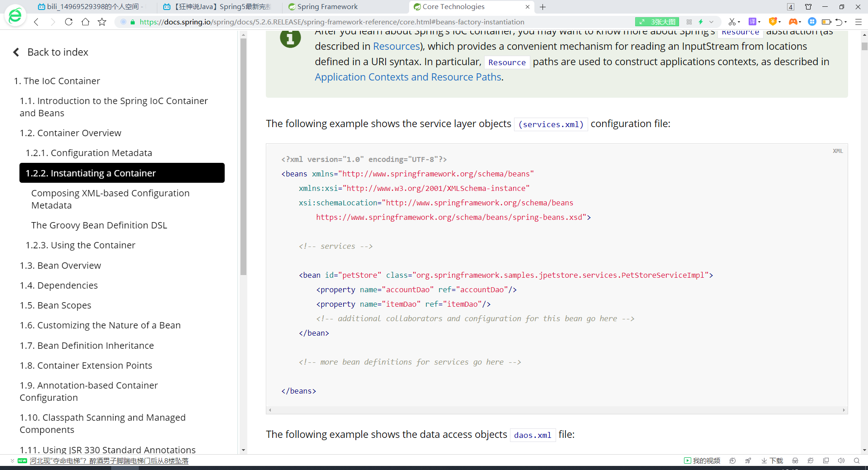Go to the browser home page
The height and width of the screenshot is (470, 868).
[x=85, y=22]
